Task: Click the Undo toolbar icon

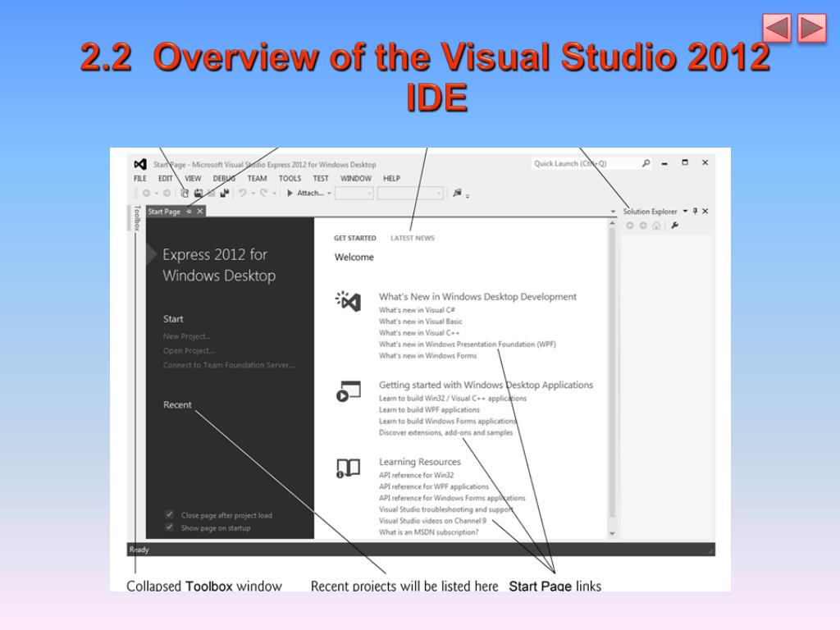Action: pos(243,193)
